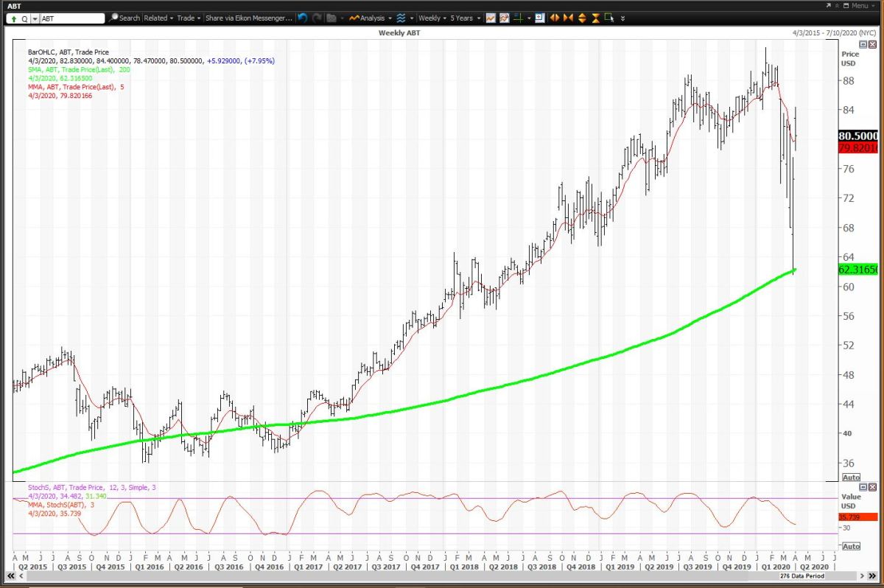The image size is (884, 588).
Task: Minimize the stochastic pane
Action: click(864, 487)
